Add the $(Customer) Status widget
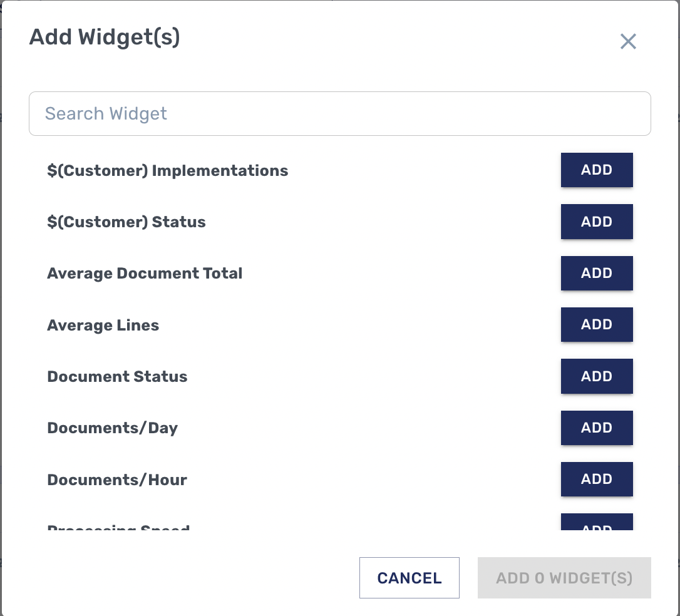 pyautogui.click(x=596, y=222)
